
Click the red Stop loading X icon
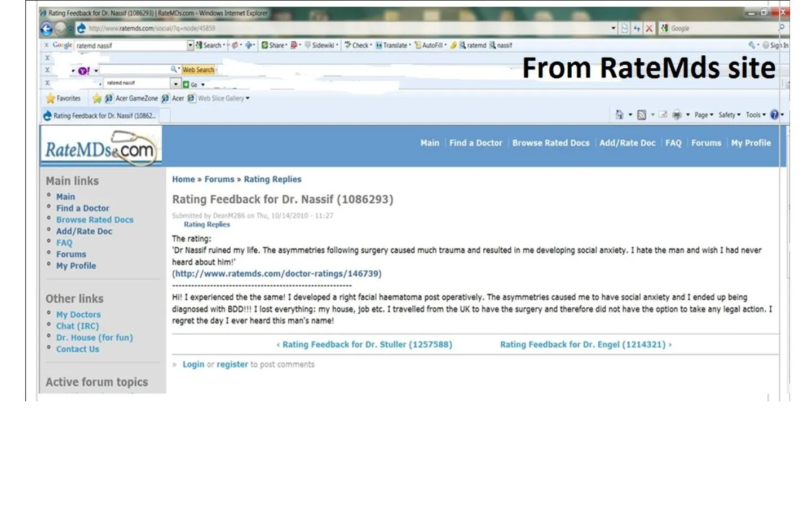(x=649, y=28)
